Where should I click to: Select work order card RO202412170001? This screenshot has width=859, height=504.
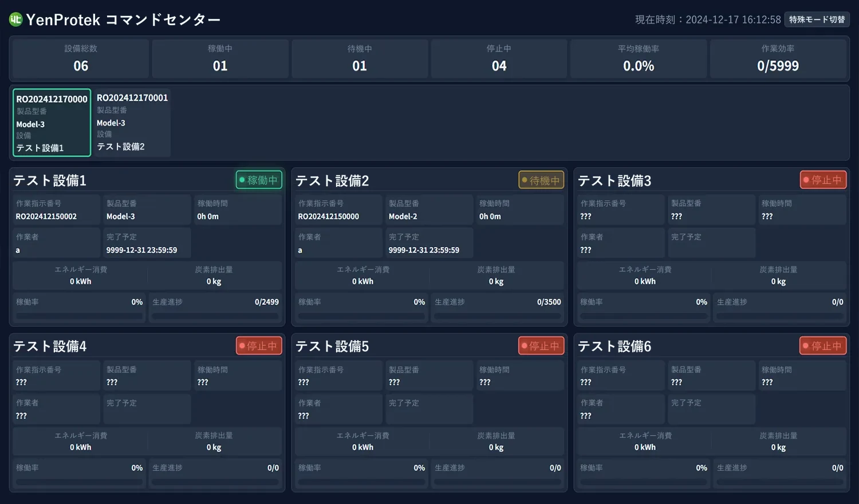pos(132,123)
